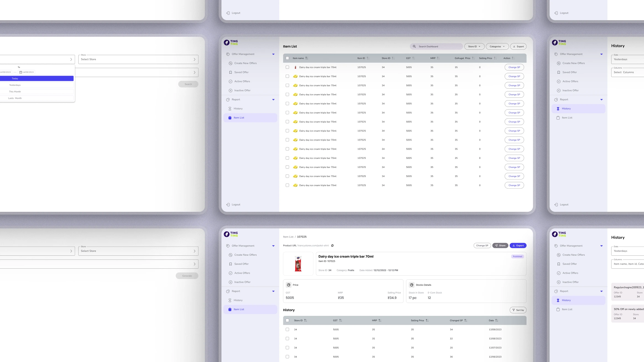Collapse Offer Management in Item List screen sidebar
This screenshot has height=362, width=644.
[273, 54]
